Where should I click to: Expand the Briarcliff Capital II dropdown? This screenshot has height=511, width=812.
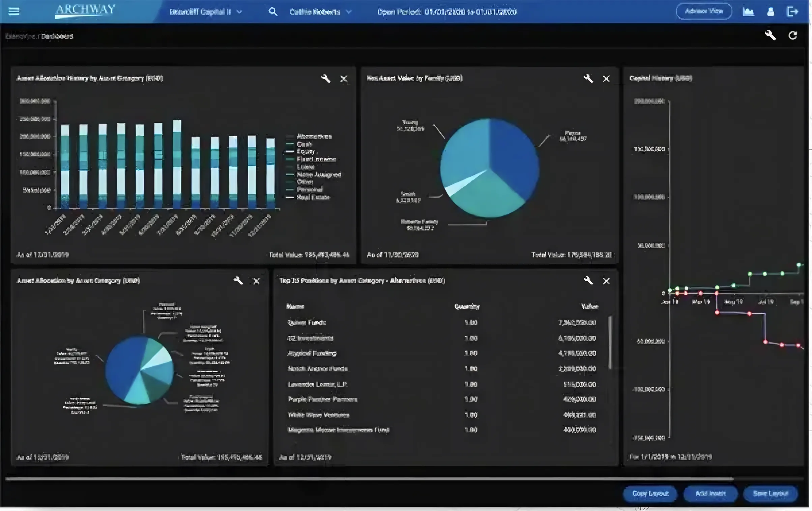coord(206,12)
